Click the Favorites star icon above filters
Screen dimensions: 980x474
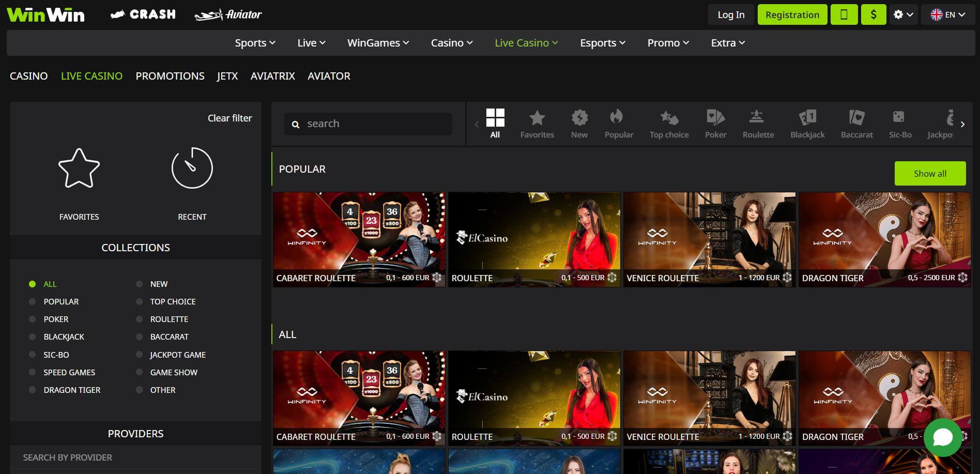pyautogui.click(x=79, y=167)
